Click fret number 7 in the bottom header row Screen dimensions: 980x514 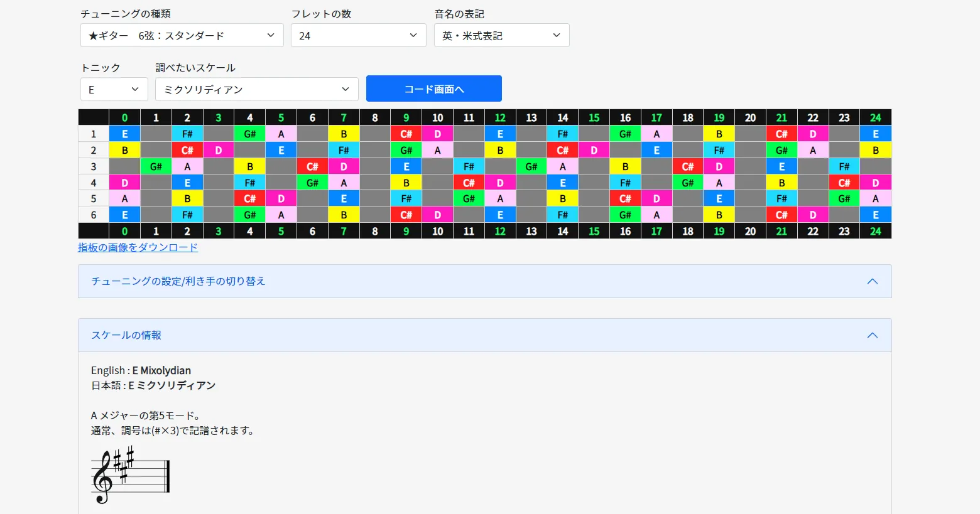click(344, 231)
